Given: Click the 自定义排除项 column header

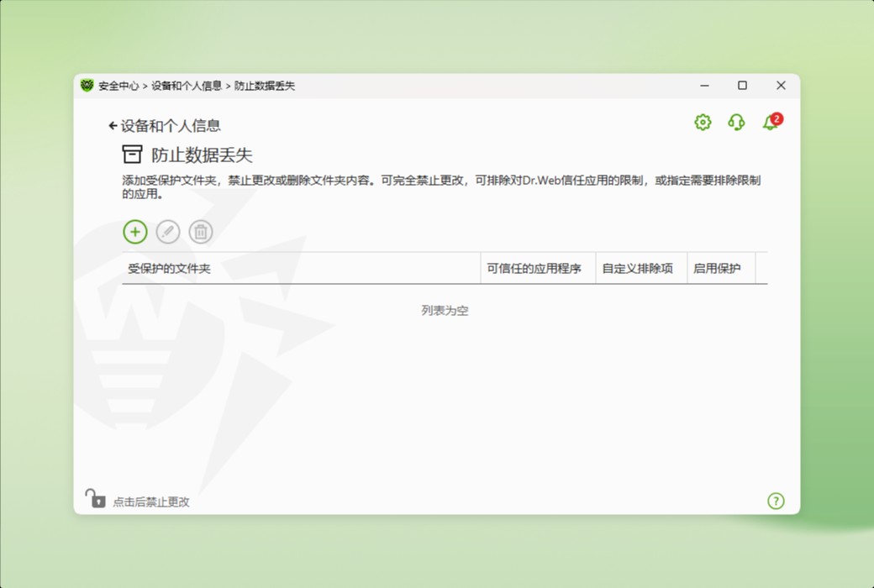Looking at the screenshot, I should [x=640, y=267].
